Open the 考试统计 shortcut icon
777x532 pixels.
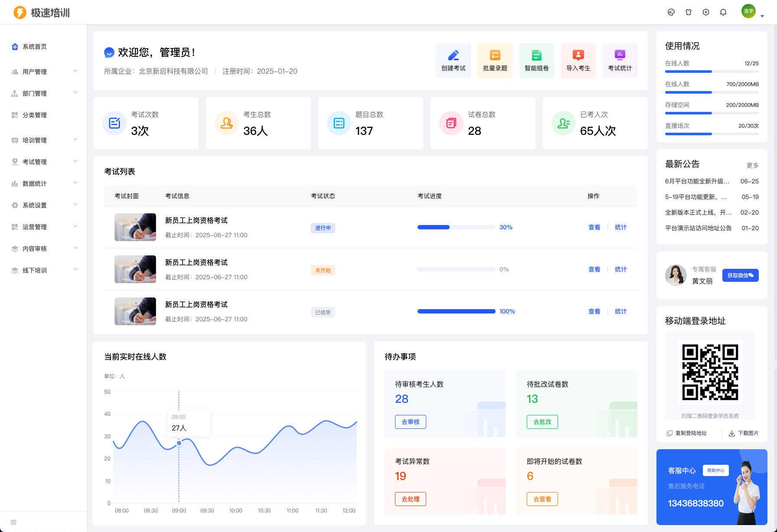pos(620,55)
